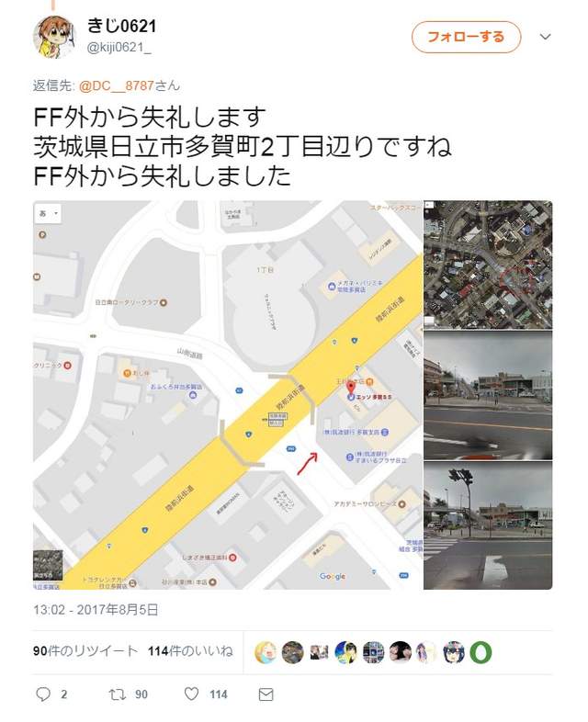Open the green circle liker avatar
This screenshot has height=722, width=588.
point(481,652)
